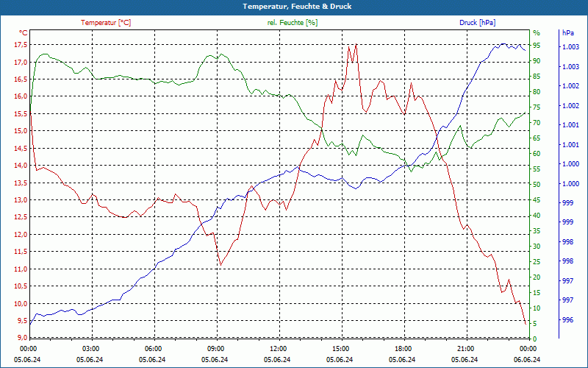Click the '09:00' time label
The image size is (588, 368).
click(215, 348)
